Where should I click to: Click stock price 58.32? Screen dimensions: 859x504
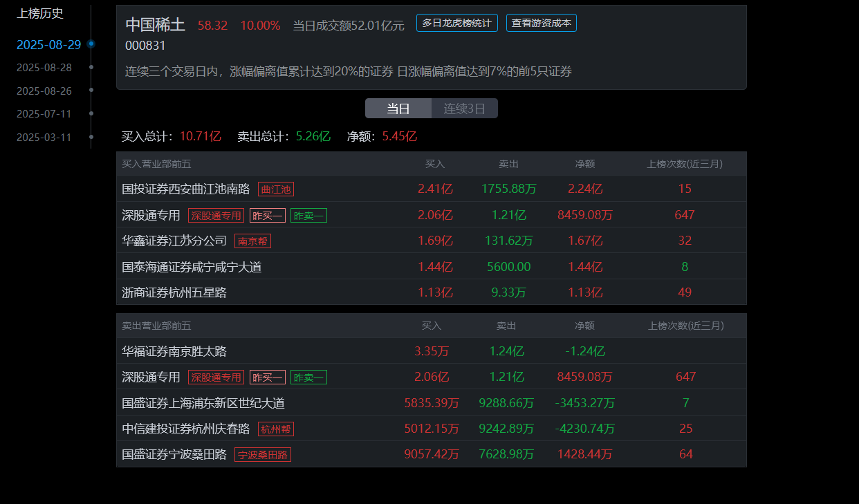(212, 26)
